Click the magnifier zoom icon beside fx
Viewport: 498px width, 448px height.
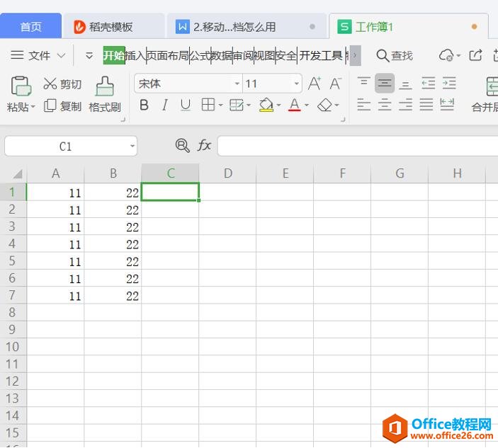182,146
